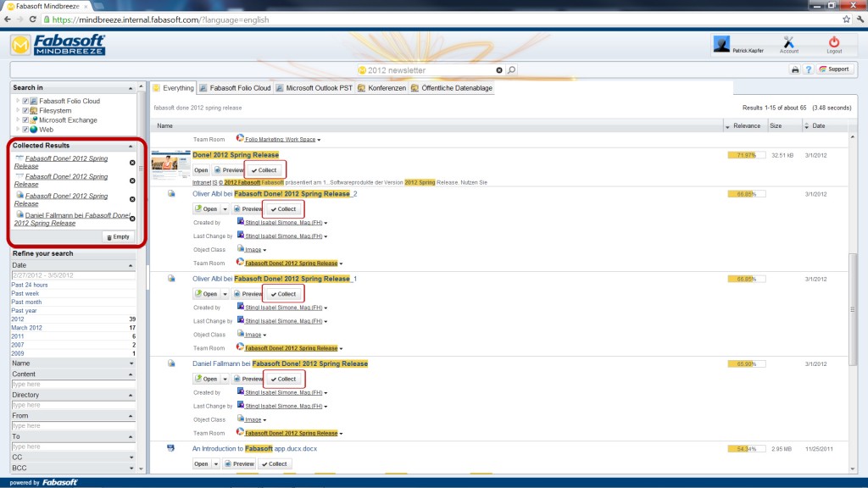Filter by March 2012
This screenshot has width=868, height=488.
(26, 328)
